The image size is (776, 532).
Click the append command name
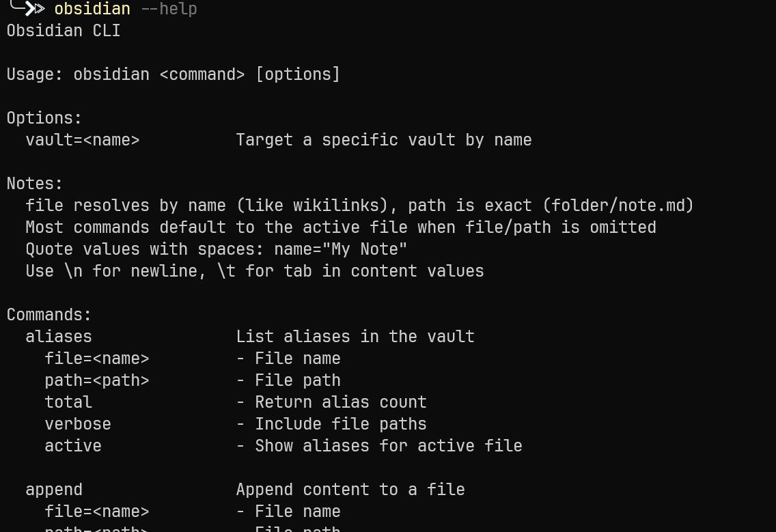click(54, 490)
